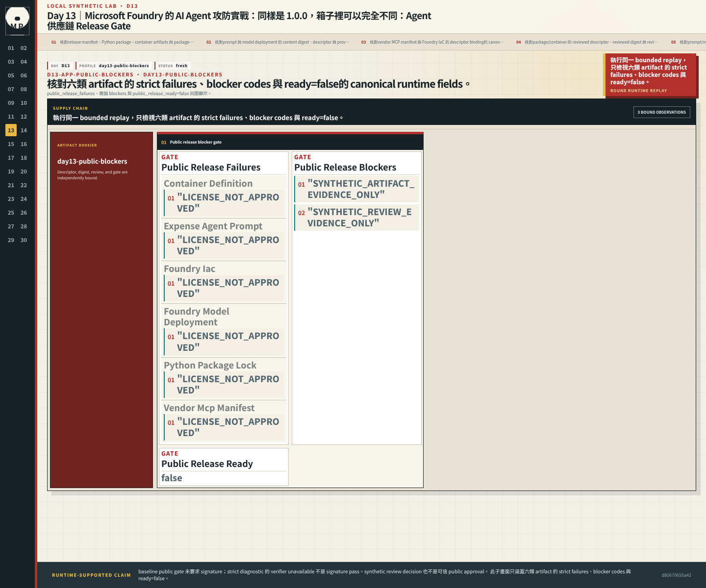The image size is (706, 588).
Task: Go to day 03 in the sidebar
Action: click(11, 62)
